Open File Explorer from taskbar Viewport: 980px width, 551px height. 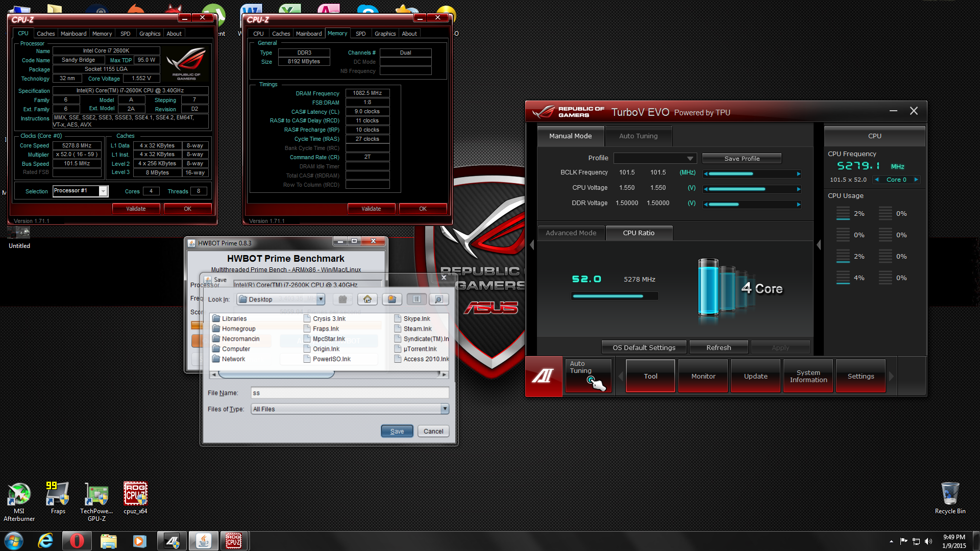pyautogui.click(x=108, y=541)
